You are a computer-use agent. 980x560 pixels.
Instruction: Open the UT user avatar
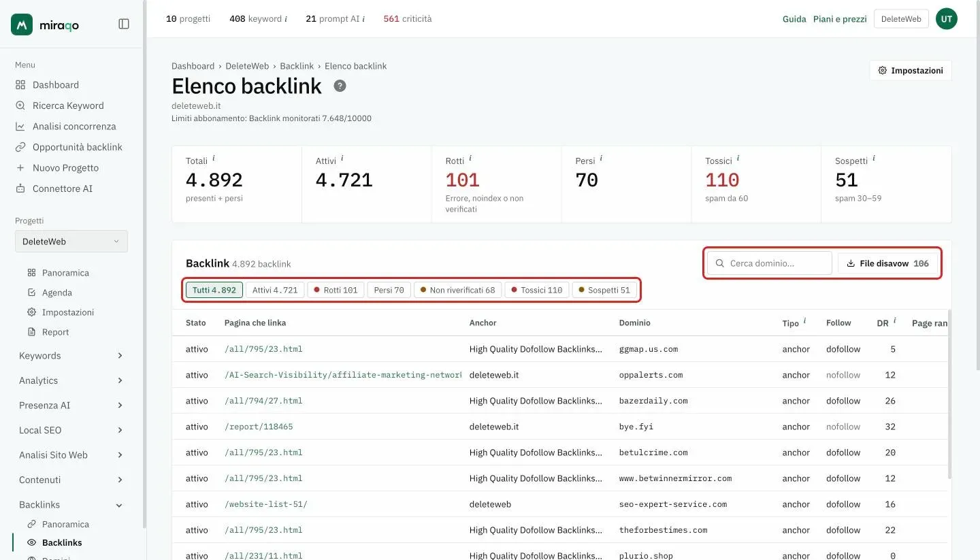pyautogui.click(x=946, y=19)
